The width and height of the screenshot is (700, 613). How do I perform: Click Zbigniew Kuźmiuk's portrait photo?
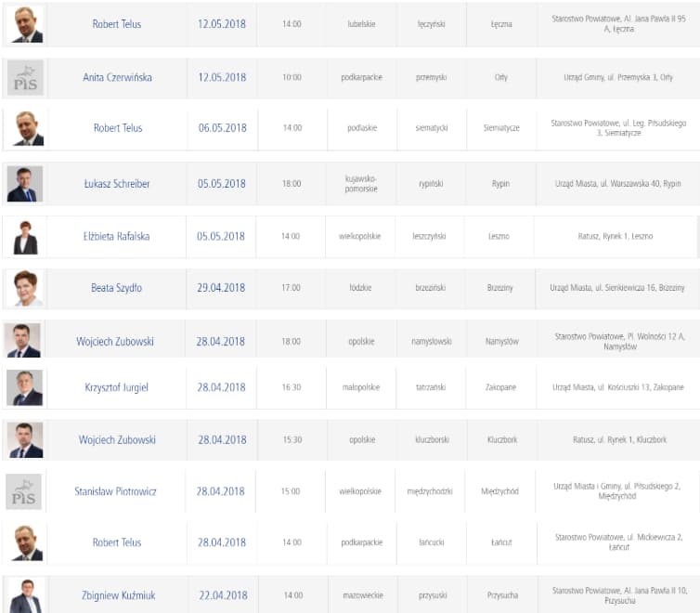pyautogui.click(x=24, y=595)
